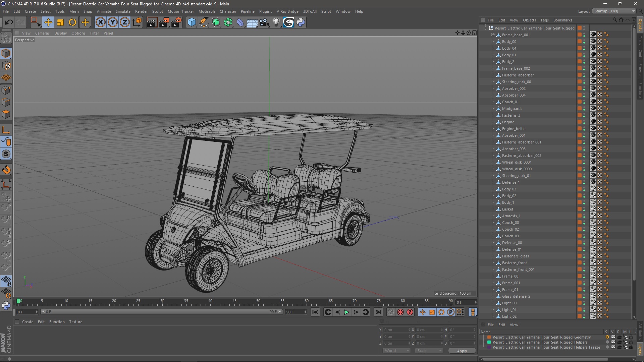Toggle visibility dots for Basket object
The image size is (644, 362).
[584, 209]
